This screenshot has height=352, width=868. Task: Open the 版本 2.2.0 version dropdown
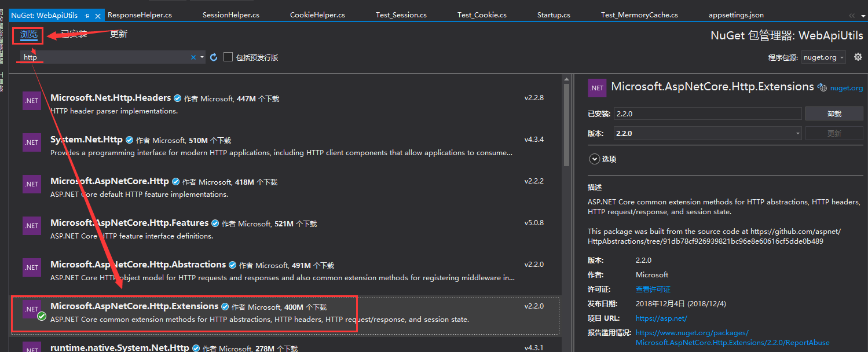pos(797,133)
